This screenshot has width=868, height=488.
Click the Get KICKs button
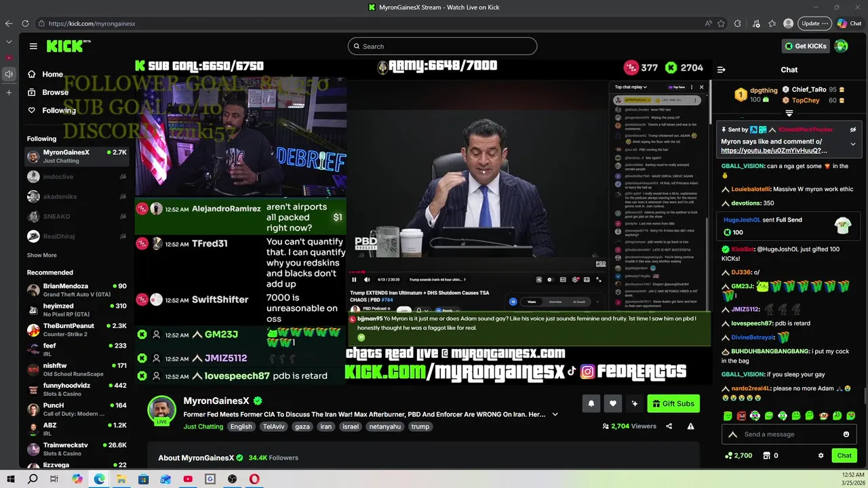(805, 46)
